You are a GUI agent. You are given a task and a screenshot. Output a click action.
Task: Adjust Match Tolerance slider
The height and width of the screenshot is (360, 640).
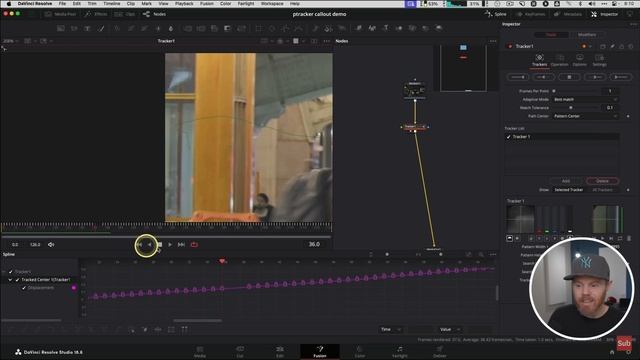coord(576,108)
